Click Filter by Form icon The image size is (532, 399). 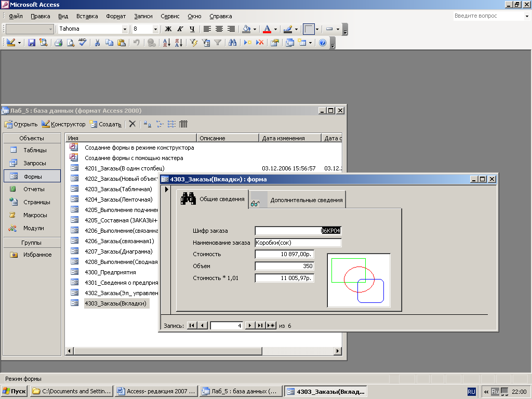pos(206,43)
